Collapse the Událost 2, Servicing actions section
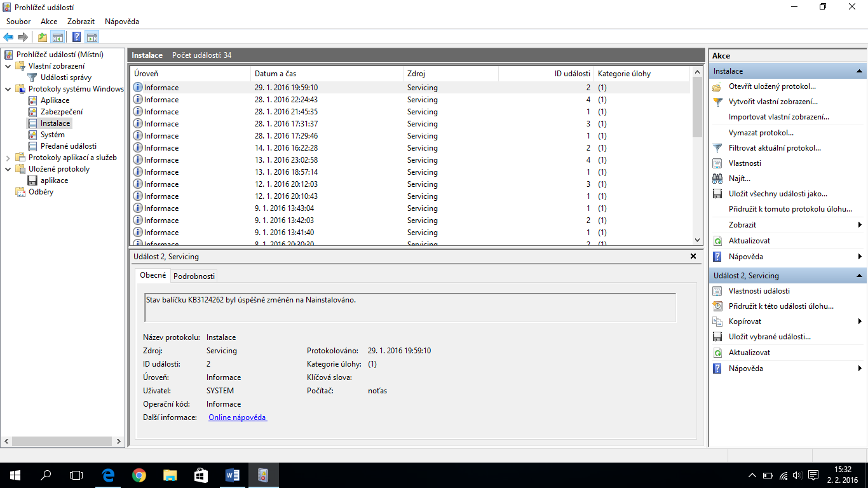The image size is (868, 488). [x=859, y=276]
